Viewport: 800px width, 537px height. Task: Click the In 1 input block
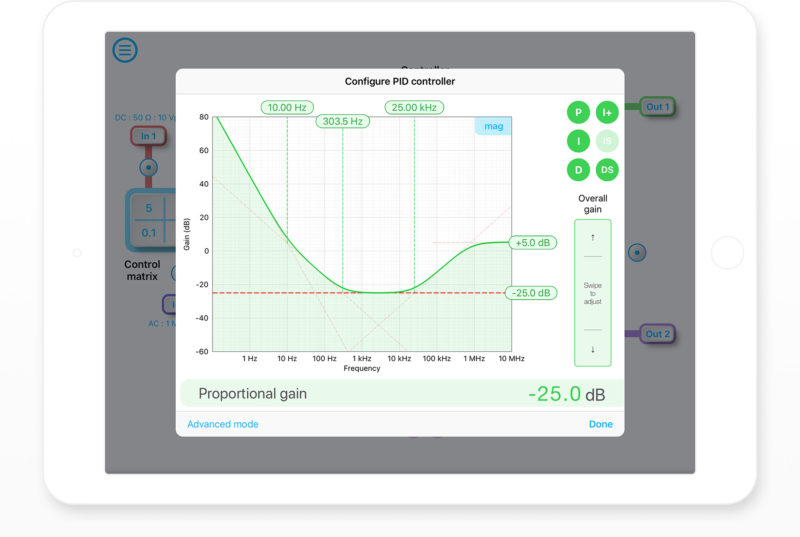tap(148, 136)
